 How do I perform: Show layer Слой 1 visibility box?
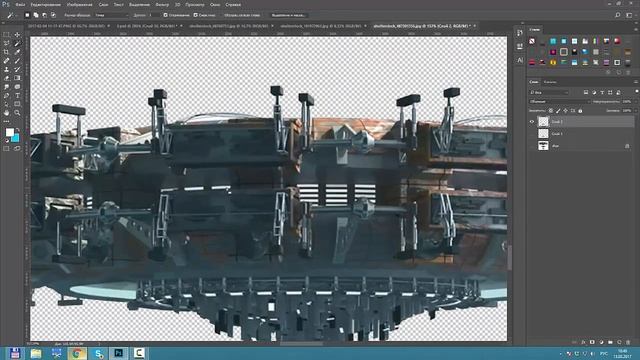tap(532, 133)
